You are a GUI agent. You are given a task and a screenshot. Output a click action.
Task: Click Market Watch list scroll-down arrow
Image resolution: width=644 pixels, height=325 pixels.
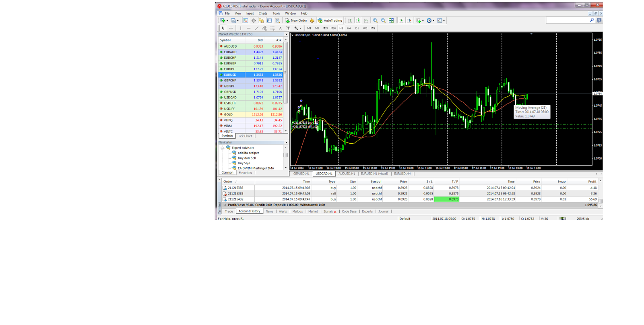tap(286, 131)
